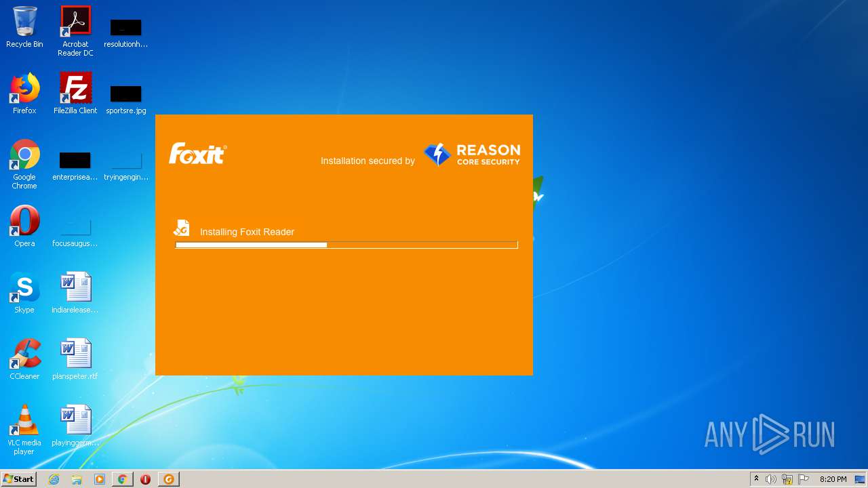The image size is (868, 488).
Task: Open Skype desktop shortcut
Action: pyautogui.click(x=24, y=293)
